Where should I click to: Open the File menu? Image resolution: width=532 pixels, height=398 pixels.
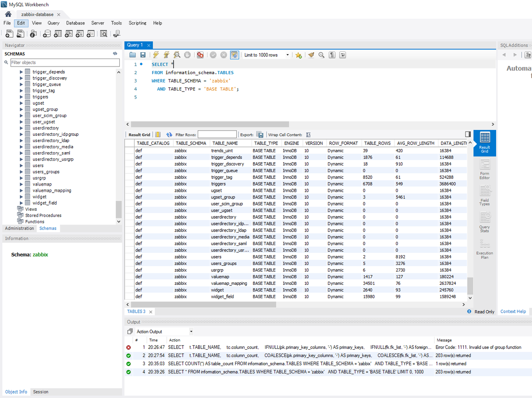point(7,23)
